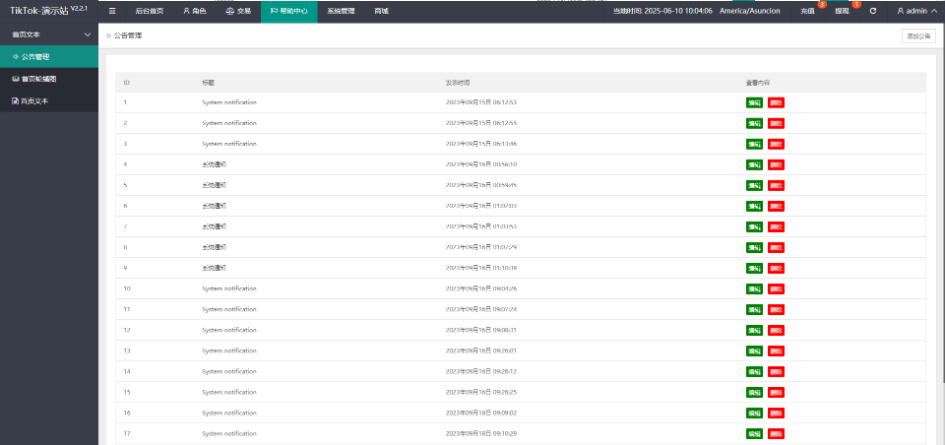Open the 交易 menu in the top navigation

click(x=237, y=11)
